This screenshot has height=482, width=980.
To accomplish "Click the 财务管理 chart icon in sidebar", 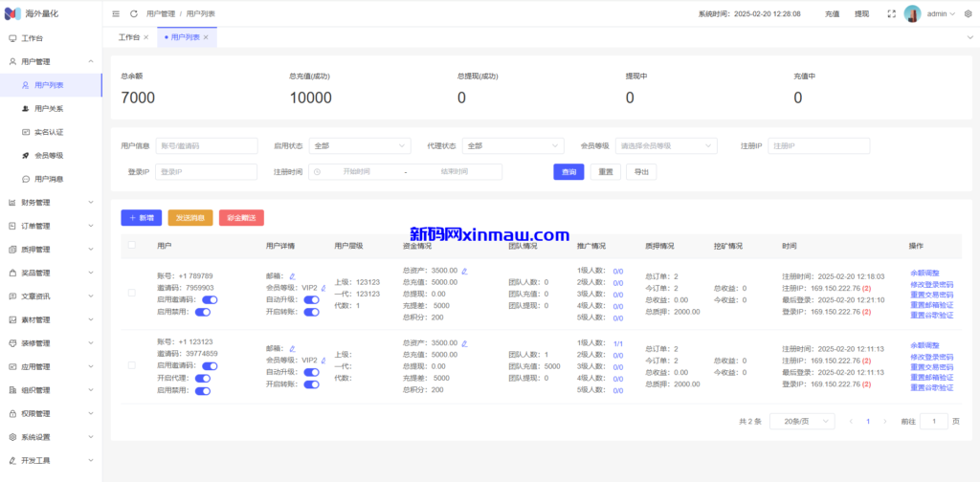I will click(x=12, y=203).
